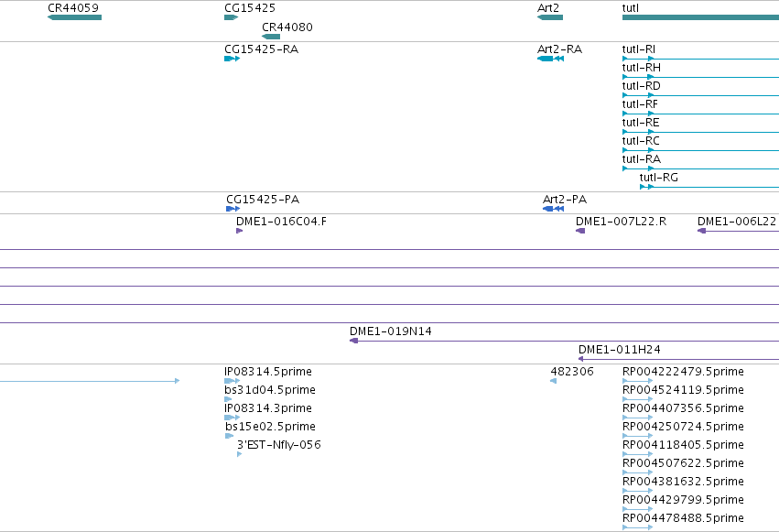Select transcript tutl-RH

pyautogui.click(x=700, y=77)
